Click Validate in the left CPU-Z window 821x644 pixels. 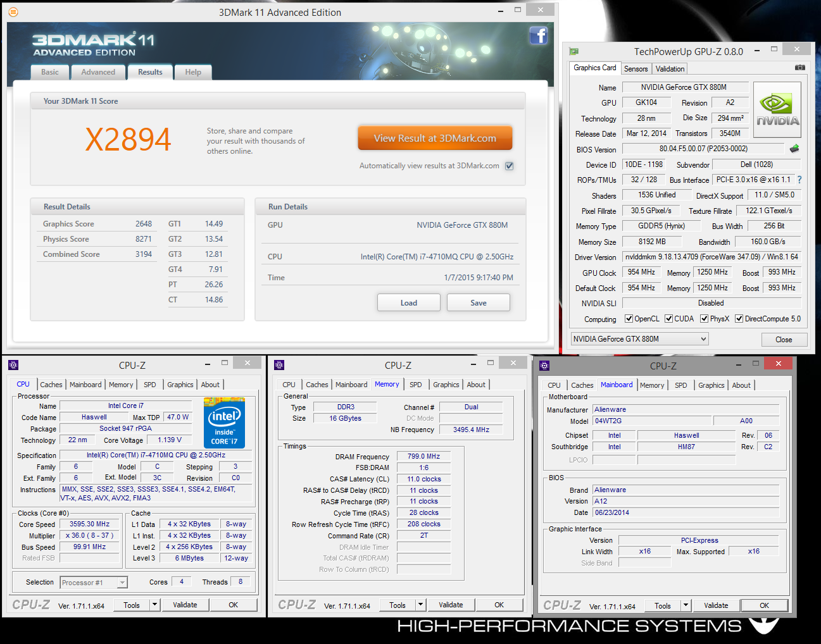185,605
